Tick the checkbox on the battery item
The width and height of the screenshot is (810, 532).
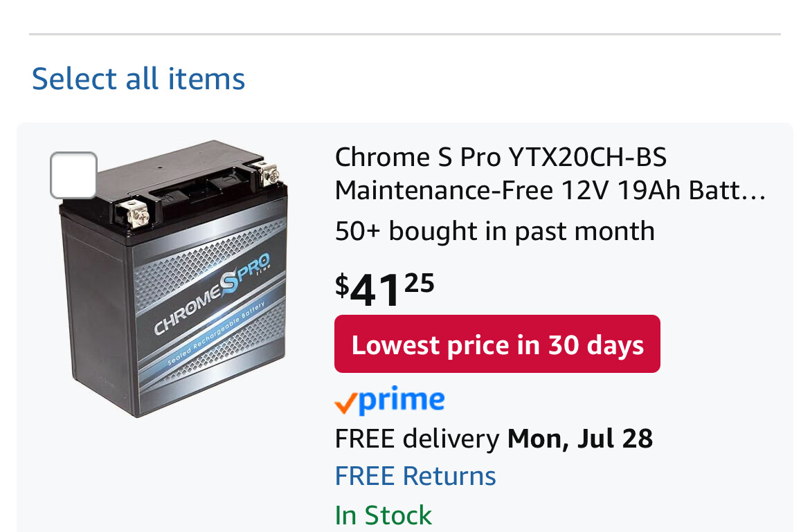click(x=73, y=175)
